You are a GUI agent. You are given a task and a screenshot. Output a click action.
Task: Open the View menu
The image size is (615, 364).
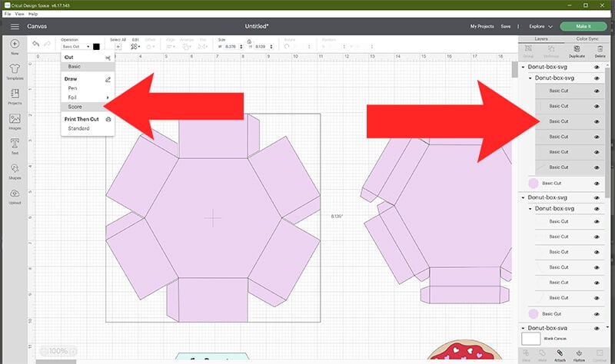tap(20, 14)
